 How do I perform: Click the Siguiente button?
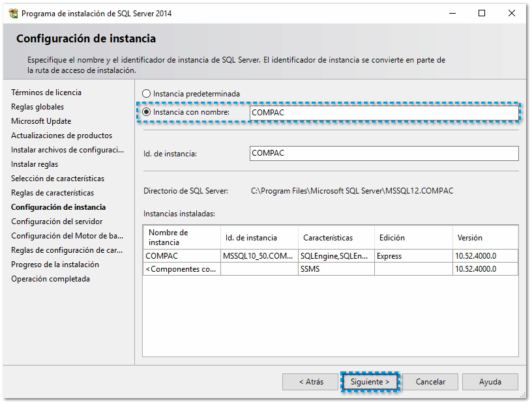coord(370,382)
